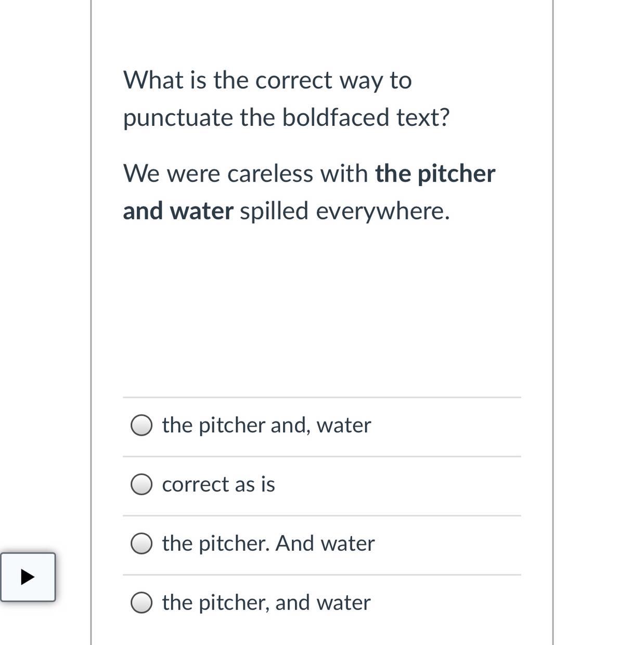Select the 'the pitcher and, water' radio button

(x=141, y=425)
